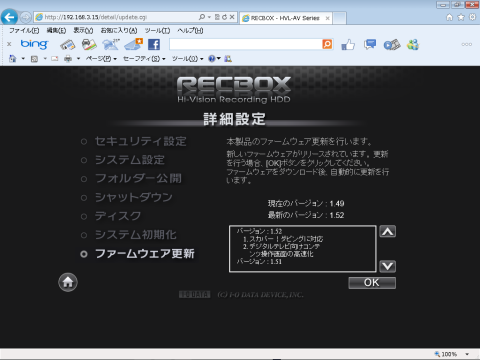Open the address bar autocomplete dropdown arrow
Viewport: 480px width, 360px height.
pos(209,17)
